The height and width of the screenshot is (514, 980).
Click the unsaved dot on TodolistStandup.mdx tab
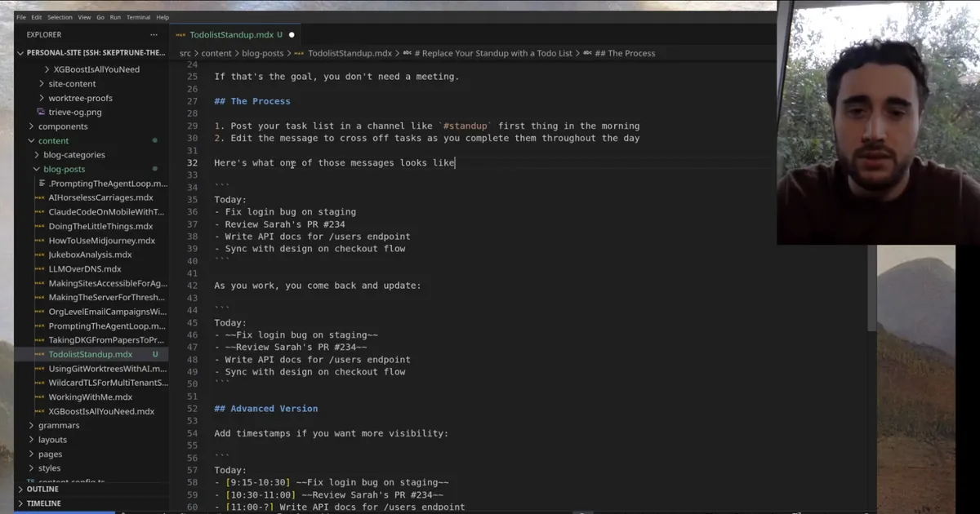click(292, 35)
